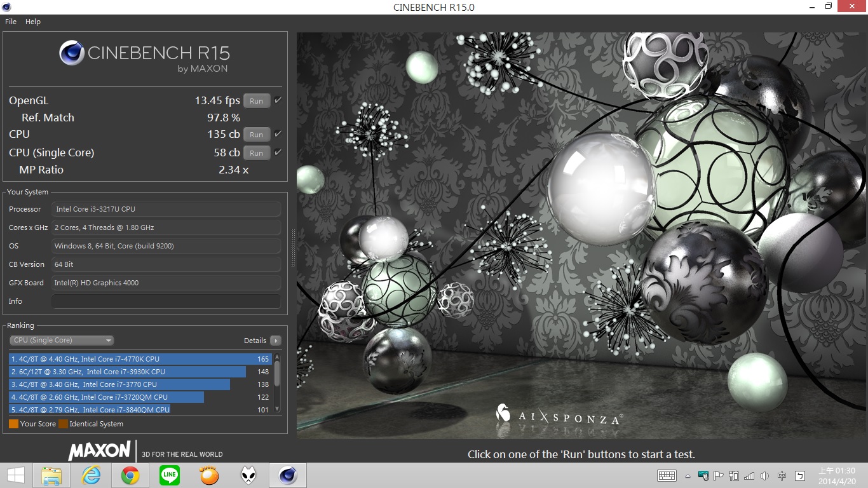
Task: Click the orange Your Score legend swatch
Action: coord(13,424)
